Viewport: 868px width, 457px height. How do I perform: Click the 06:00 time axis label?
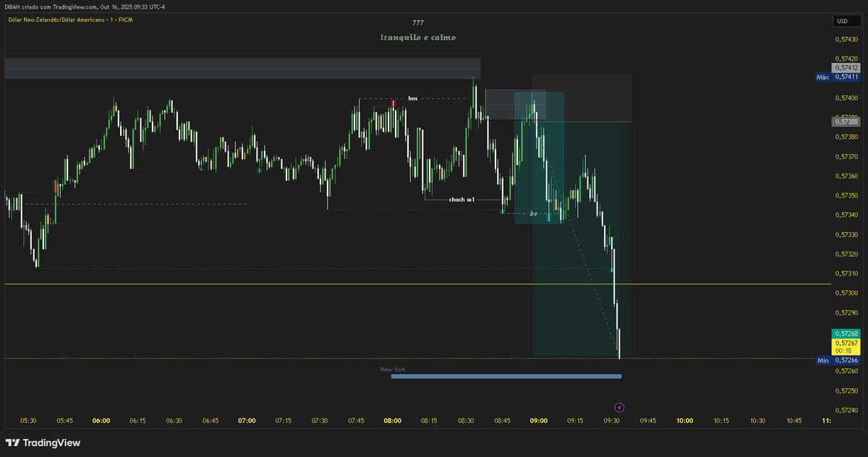coord(101,421)
